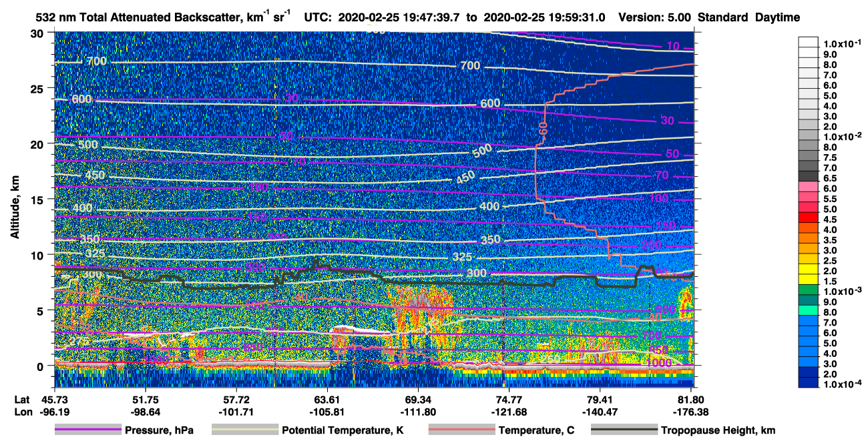Screen dimensions: 868x445
Task: Click the white 1.0x10-1 colorbar swatch
Action: point(809,41)
